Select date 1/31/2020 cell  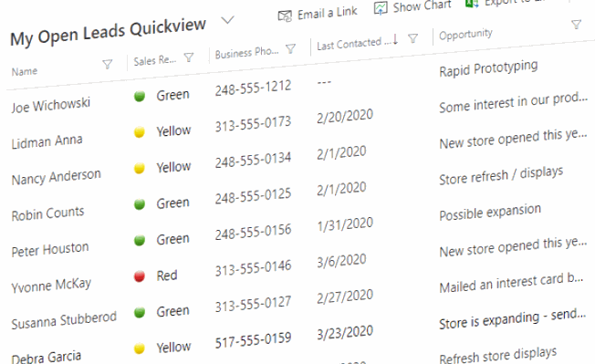[345, 224]
